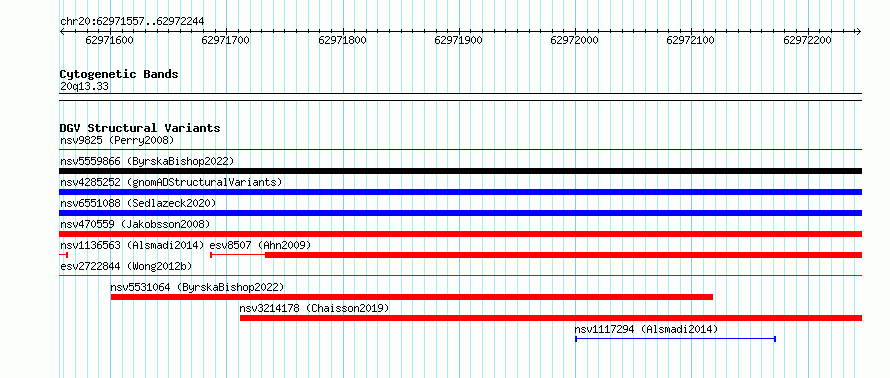Click the cytogenetic band 20q13.33 outline bar
890x378 pixels.
[460, 96]
